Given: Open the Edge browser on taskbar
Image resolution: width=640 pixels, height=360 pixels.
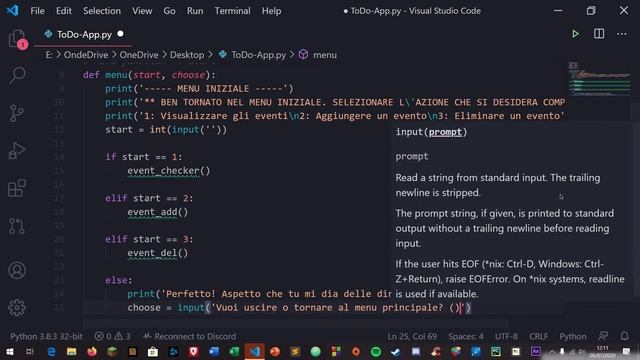Looking at the screenshot, I should click(x=51, y=351).
